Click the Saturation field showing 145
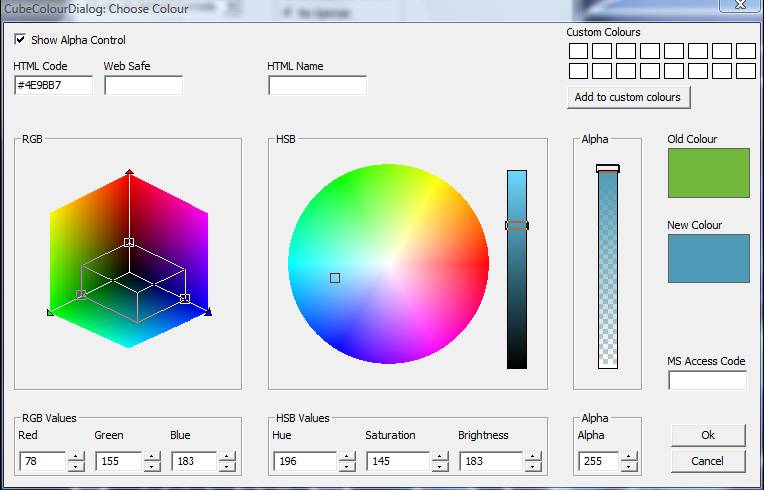Viewport: 764px width, 490px height. [398, 461]
